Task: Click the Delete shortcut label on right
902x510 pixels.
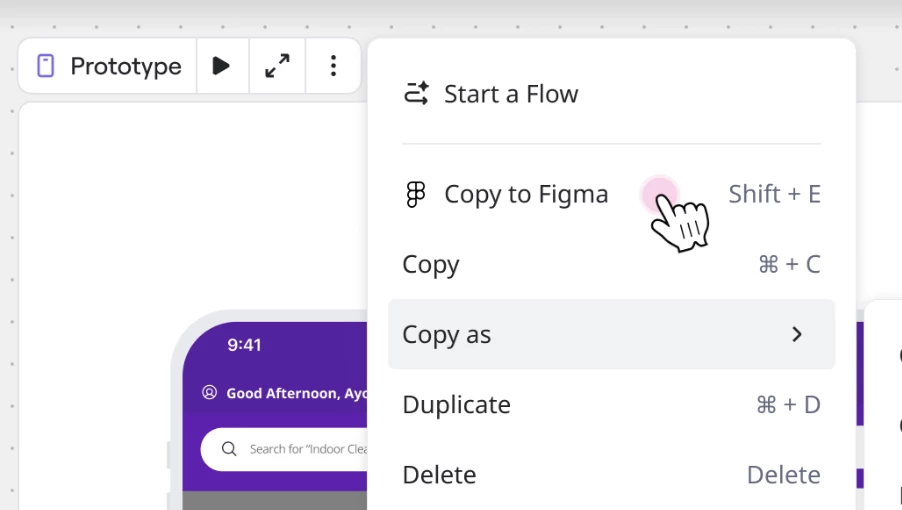Action: pos(783,475)
